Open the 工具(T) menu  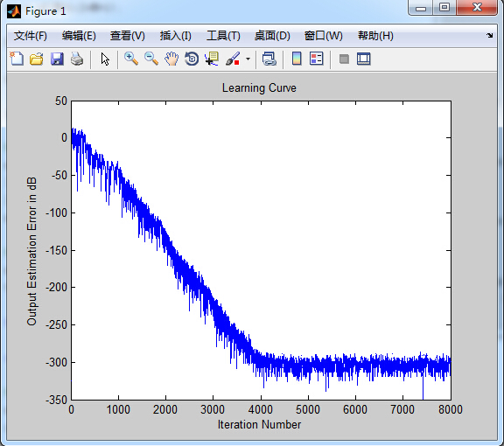223,36
